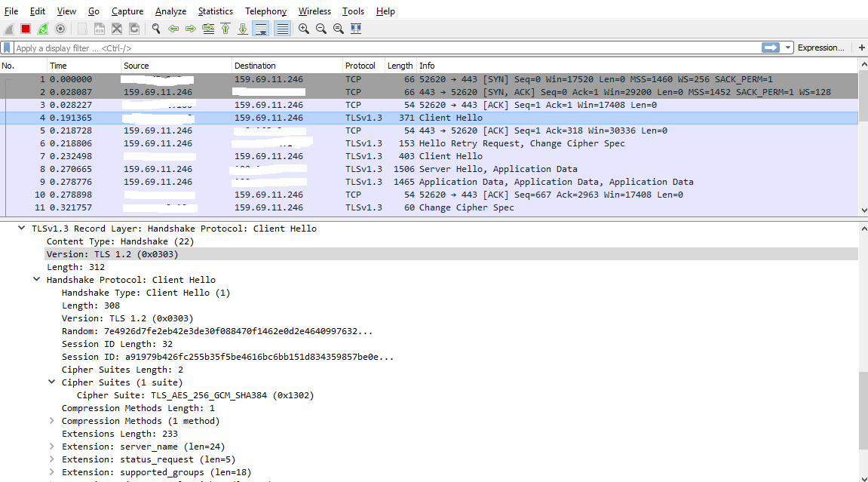Select packet 6 Hello Retry Request row

429,143
